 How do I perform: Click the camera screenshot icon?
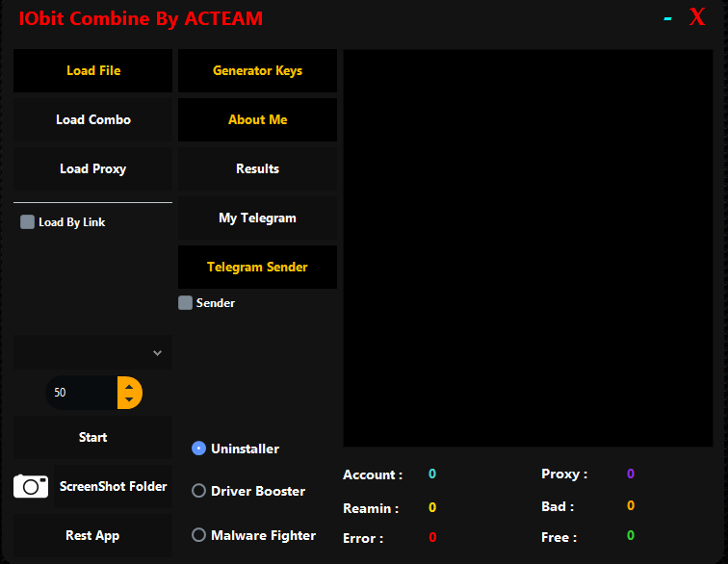31,486
